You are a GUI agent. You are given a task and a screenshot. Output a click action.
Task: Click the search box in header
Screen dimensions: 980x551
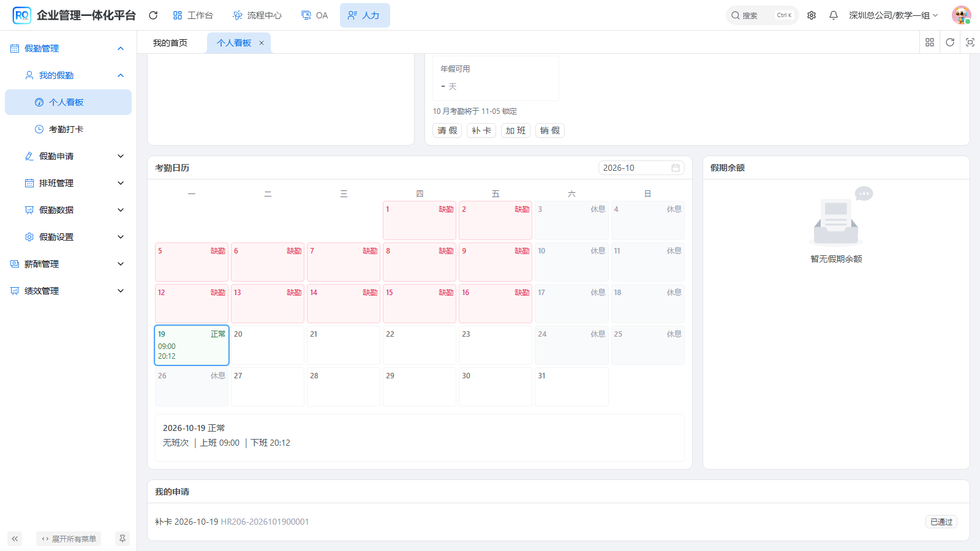pyautogui.click(x=762, y=15)
